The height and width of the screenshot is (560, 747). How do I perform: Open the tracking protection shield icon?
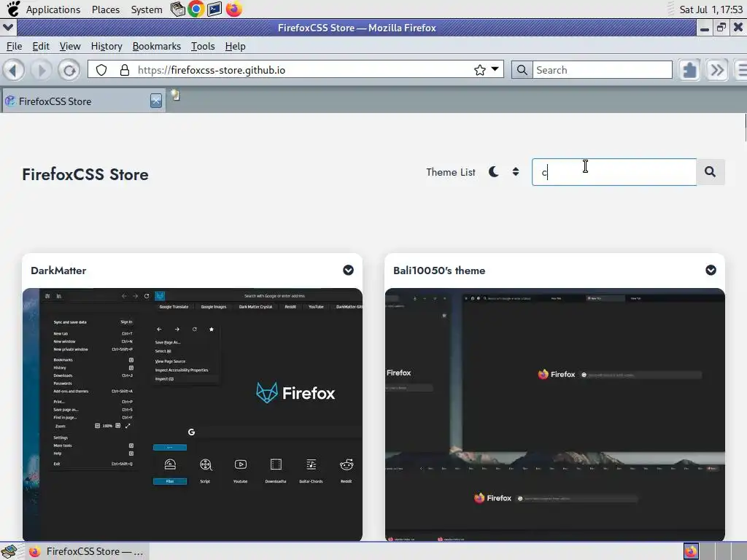[101, 70]
